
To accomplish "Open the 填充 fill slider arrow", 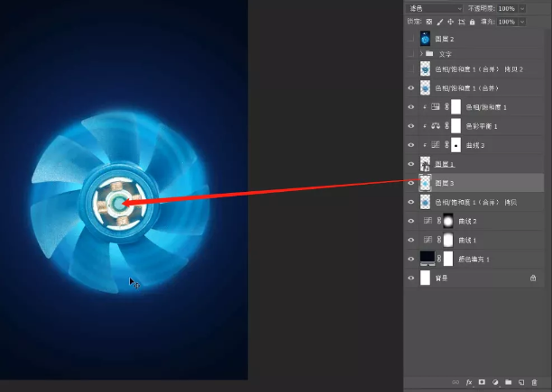I will click(522, 22).
